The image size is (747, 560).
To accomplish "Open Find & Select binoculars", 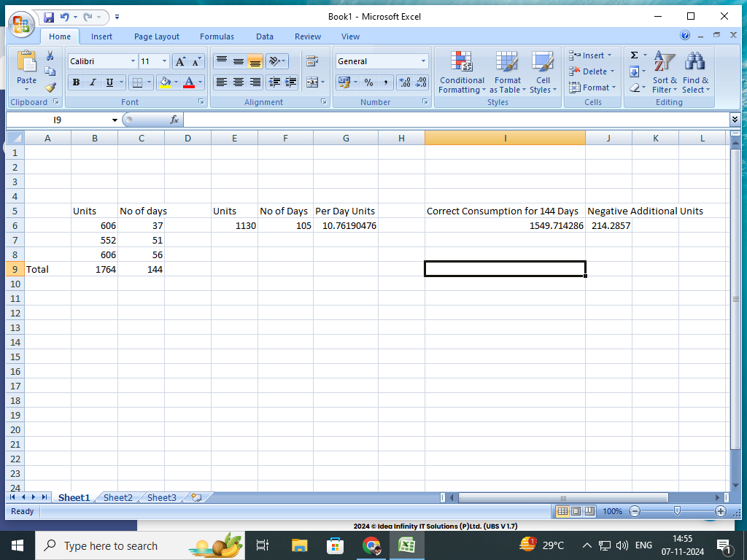I will [x=695, y=72].
